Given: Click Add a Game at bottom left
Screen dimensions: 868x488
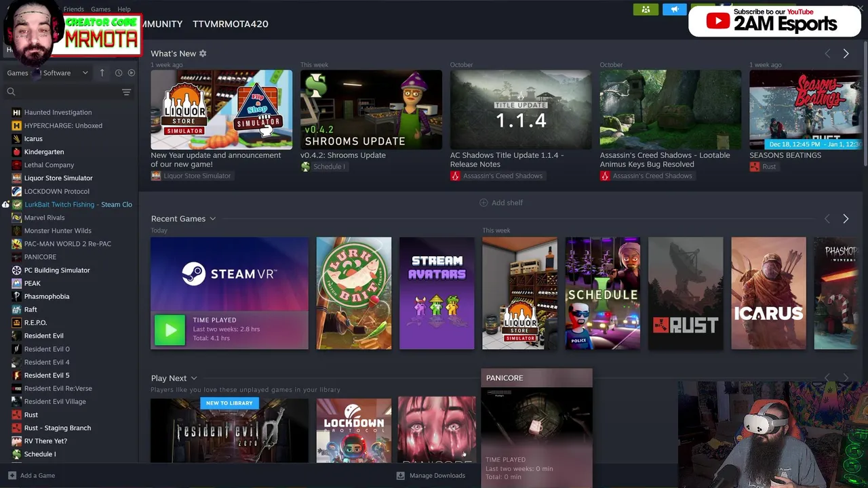Looking at the screenshot, I should (31, 476).
